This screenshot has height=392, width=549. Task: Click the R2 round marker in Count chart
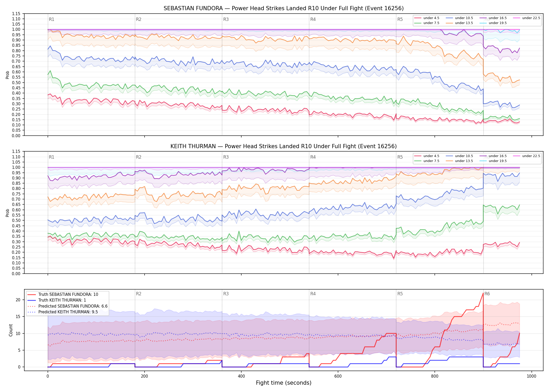(x=139, y=294)
